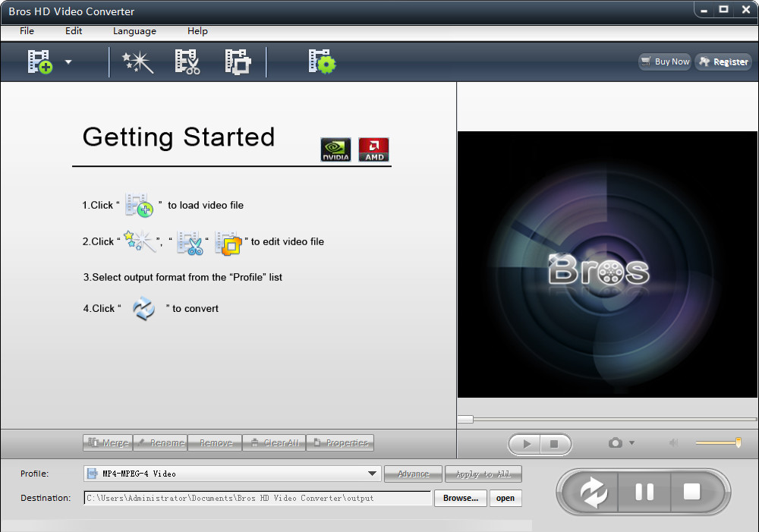This screenshot has width=759, height=532.
Task: Open the Edit menu
Action: (74, 31)
